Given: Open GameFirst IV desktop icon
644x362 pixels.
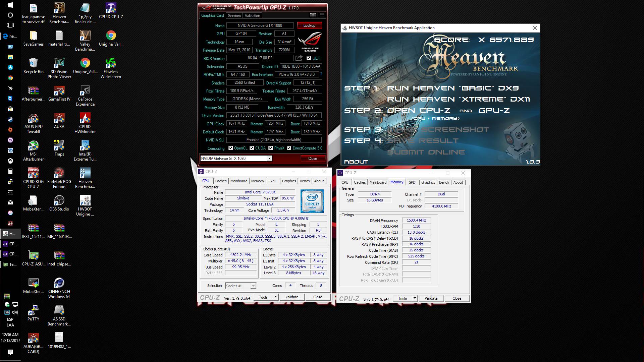Looking at the screenshot, I should point(59,93).
